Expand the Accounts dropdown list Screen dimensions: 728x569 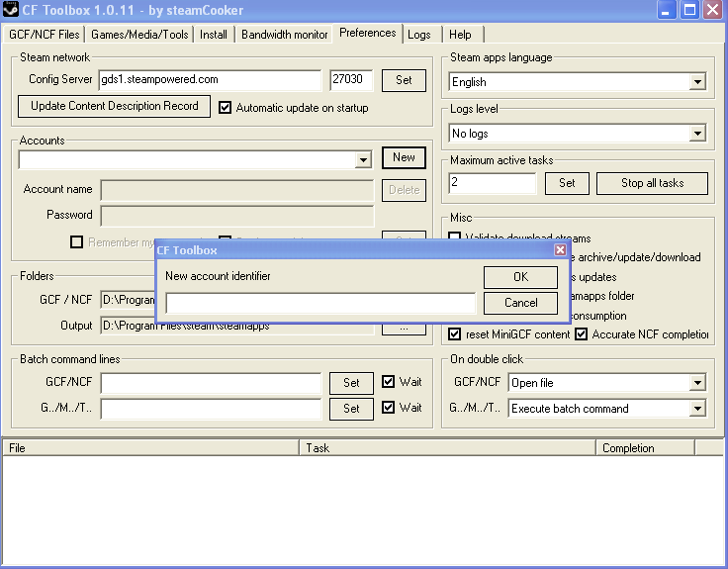[363, 159]
